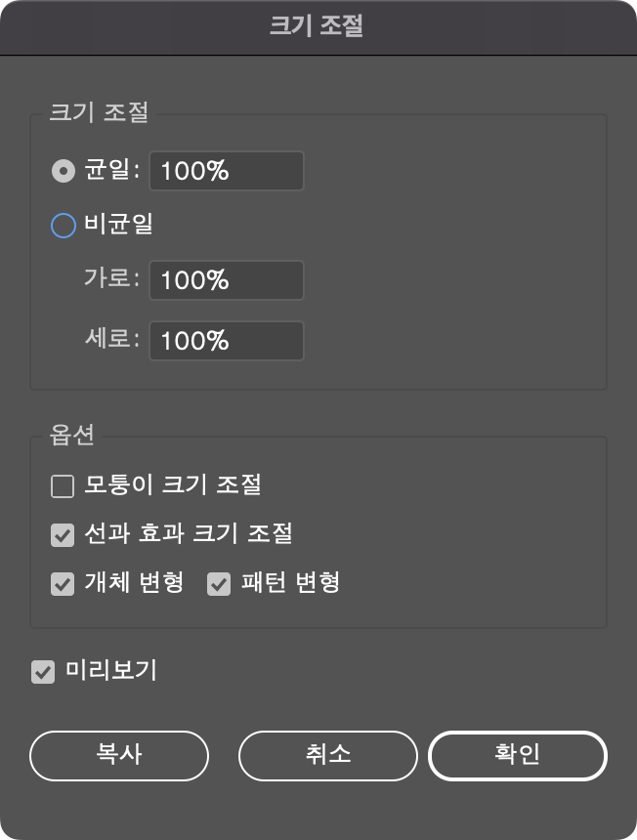Confirm scaling by pressing 확인
The height and width of the screenshot is (840, 637).
[517, 755]
